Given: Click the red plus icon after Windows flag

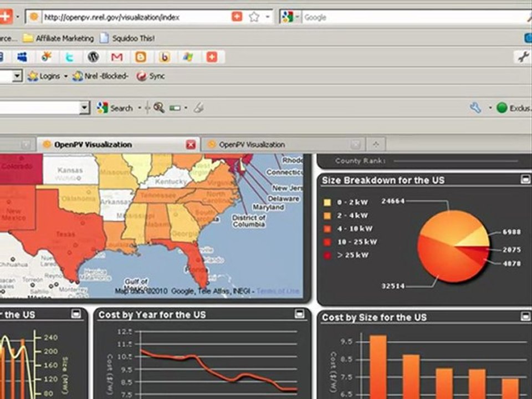Looking at the screenshot, I should pyautogui.click(x=212, y=57).
